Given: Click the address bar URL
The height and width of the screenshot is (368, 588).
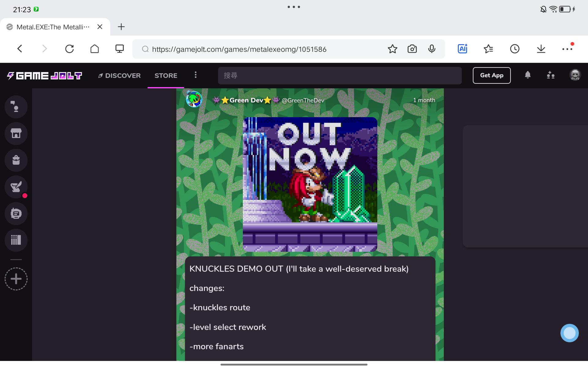Looking at the screenshot, I should (239, 49).
